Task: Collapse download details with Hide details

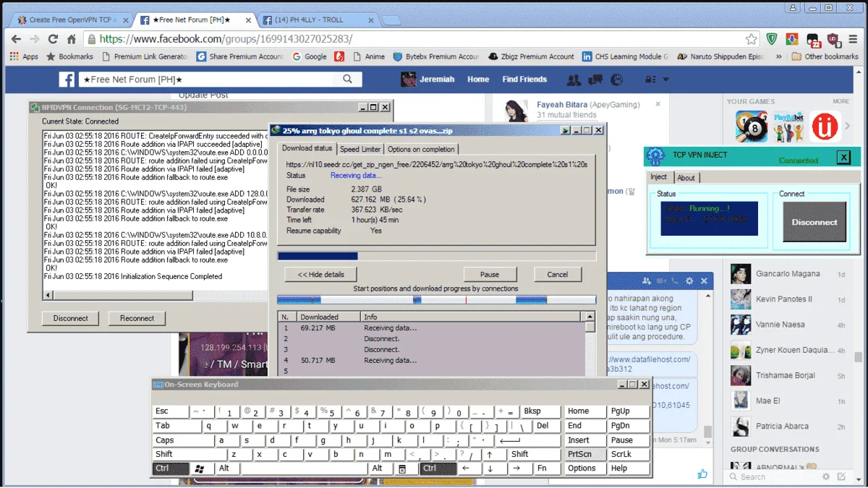Action: point(320,274)
